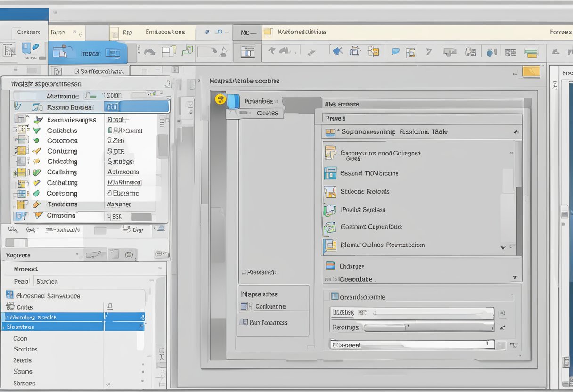This screenshot has width=573, height=392.
Task: Toggle the checkbox next to Otandsdotenme
Action: [335, 296]
